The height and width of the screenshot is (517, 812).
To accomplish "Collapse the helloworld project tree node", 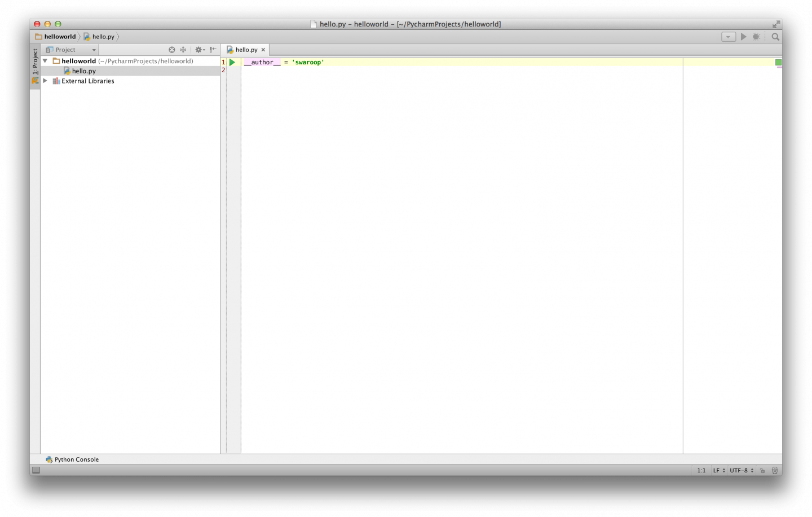I will click(45, 61).
